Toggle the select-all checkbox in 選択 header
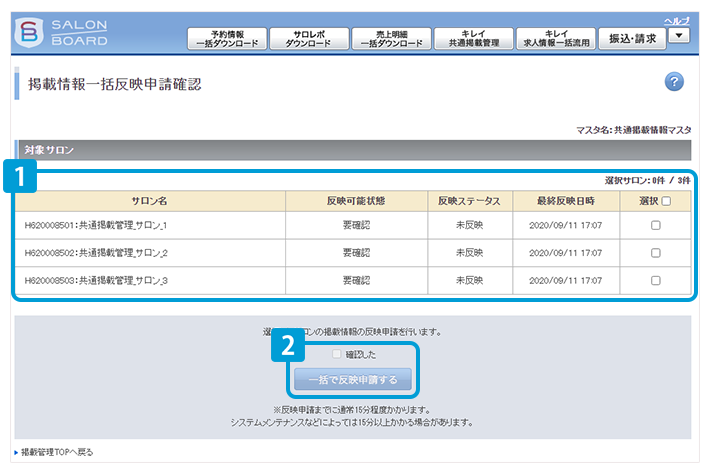 [666, 201]
